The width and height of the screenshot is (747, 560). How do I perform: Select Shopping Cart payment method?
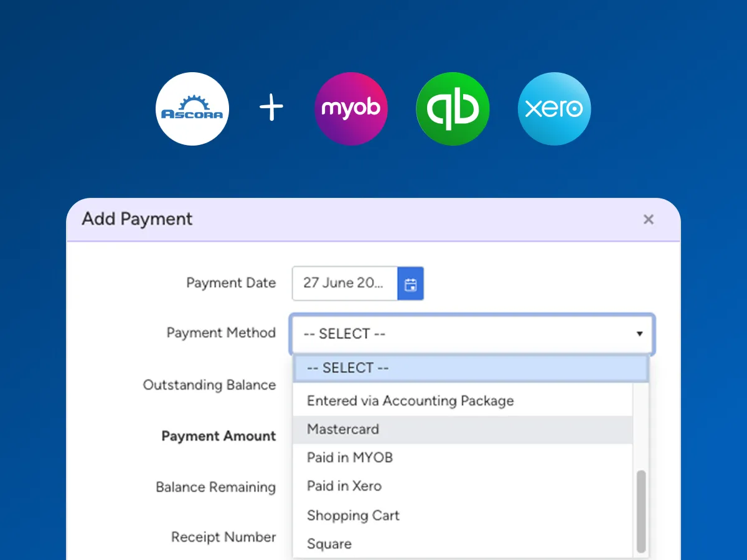tap(463, 516)
